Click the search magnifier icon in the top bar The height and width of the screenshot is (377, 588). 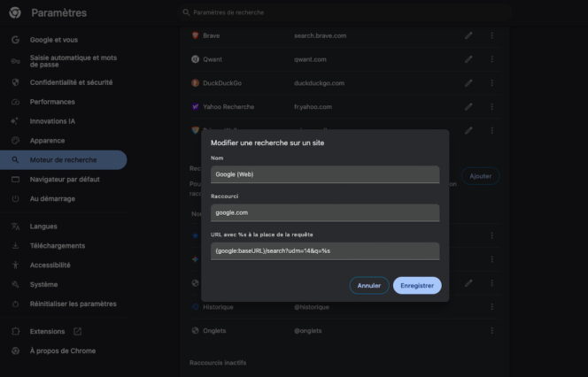coord(186,12)
